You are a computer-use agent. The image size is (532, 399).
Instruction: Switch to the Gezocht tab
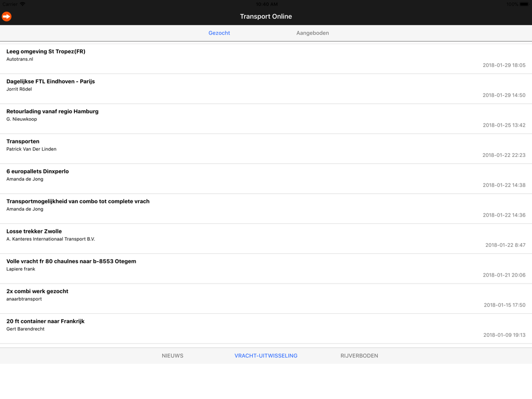[219, 33]
